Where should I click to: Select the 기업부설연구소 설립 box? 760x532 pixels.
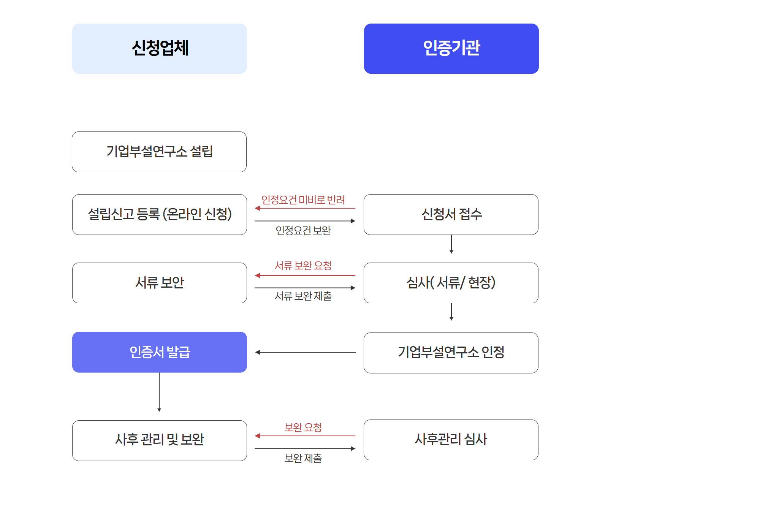tap(159, 152)
